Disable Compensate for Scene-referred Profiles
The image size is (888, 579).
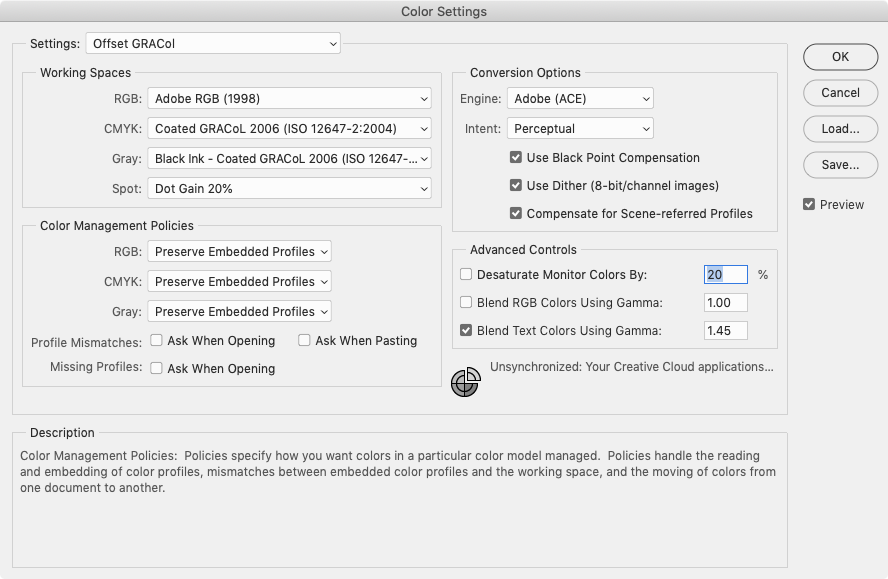pos(516,213)
